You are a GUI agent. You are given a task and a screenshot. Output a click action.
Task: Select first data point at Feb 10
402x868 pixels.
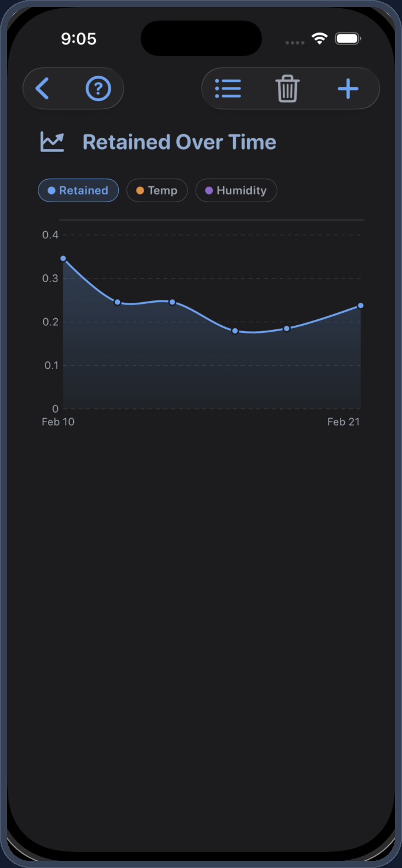click(63, 258)
